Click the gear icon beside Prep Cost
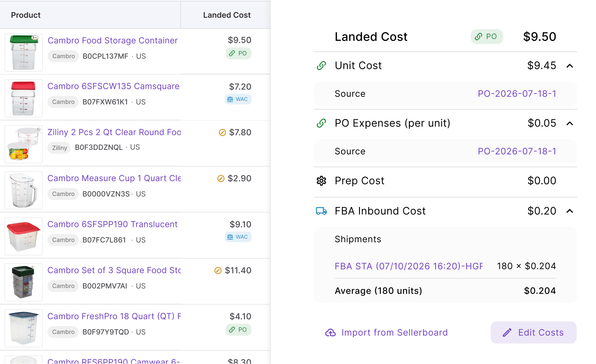596x364 pixels. click(321, 181)
